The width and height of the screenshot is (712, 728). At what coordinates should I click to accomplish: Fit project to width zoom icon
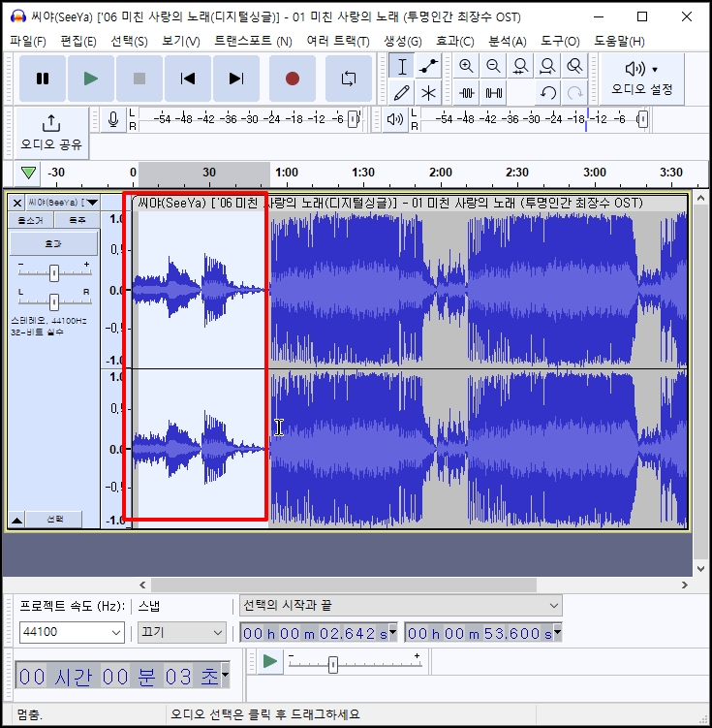(x=547, y=66)
